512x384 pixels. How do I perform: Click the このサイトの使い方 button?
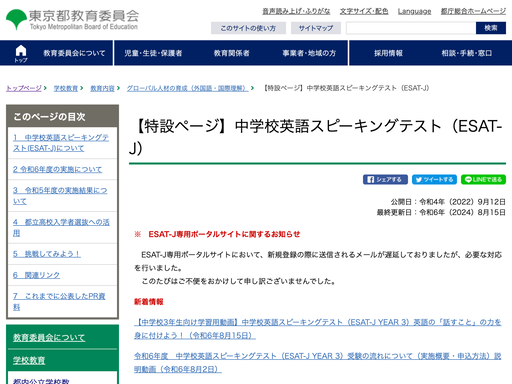point(248,28)
